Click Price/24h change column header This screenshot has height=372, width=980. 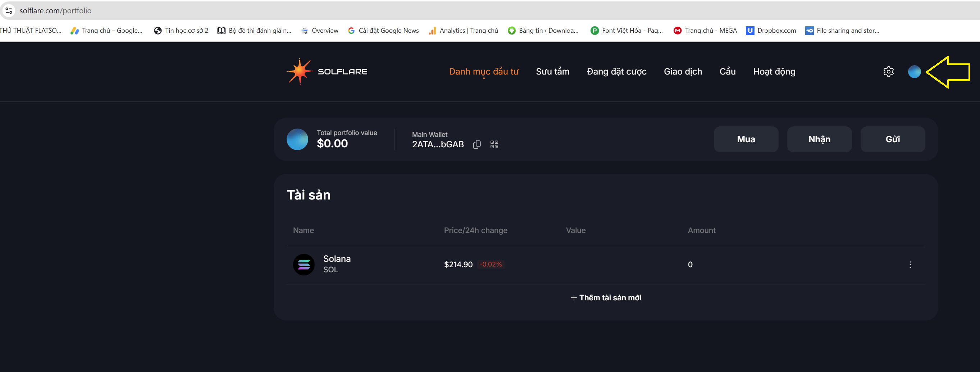pyautogui.click(x=475, y=230)
